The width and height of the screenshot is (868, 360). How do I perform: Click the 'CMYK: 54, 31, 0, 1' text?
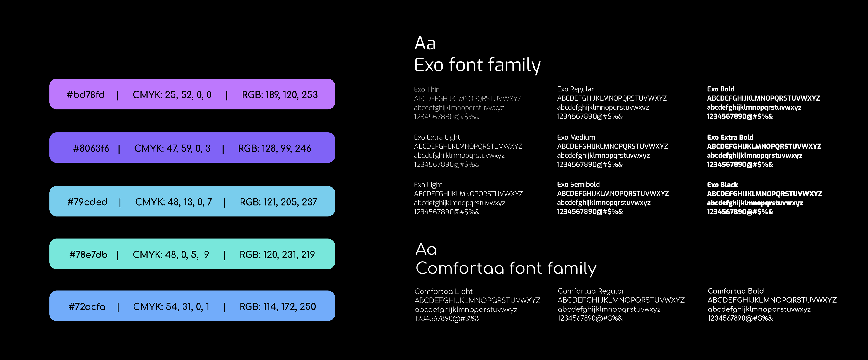(171, 307)
